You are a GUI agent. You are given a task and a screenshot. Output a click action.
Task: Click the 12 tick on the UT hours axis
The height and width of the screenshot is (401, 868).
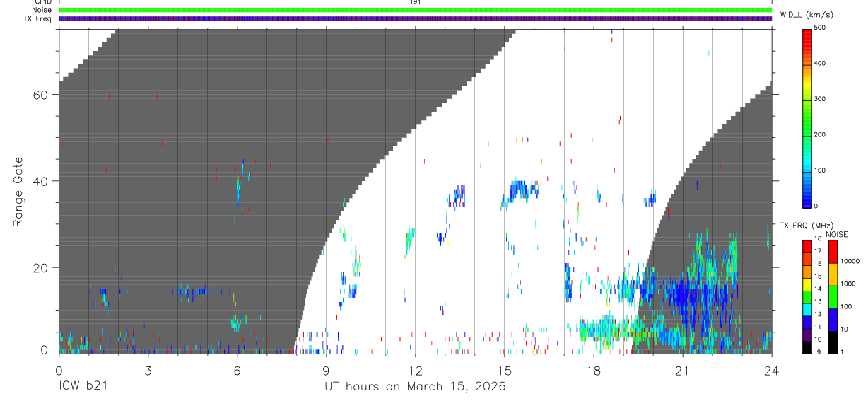pos(416,370)
